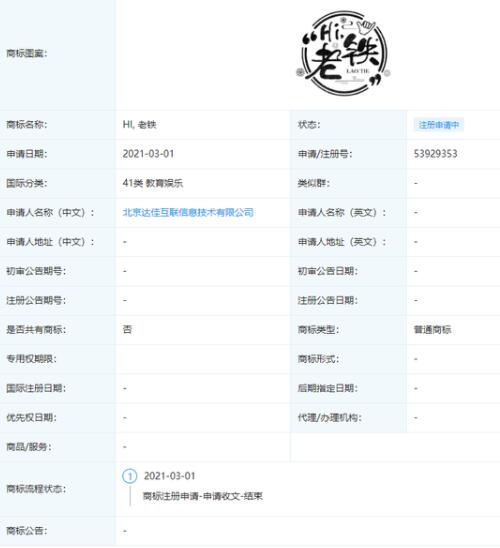This screenshot has height=548, width=500.
Task: Click the 商标公告 row label
Action: 27,531
